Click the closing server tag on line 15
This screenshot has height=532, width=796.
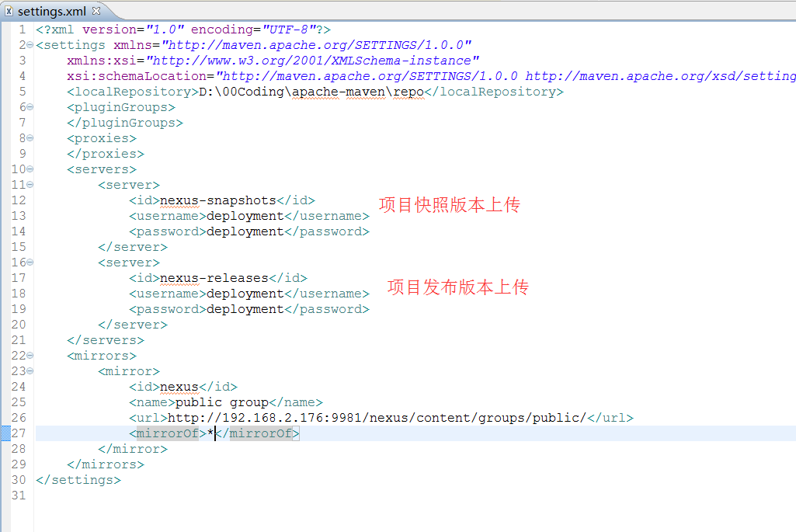pos(133,247)
